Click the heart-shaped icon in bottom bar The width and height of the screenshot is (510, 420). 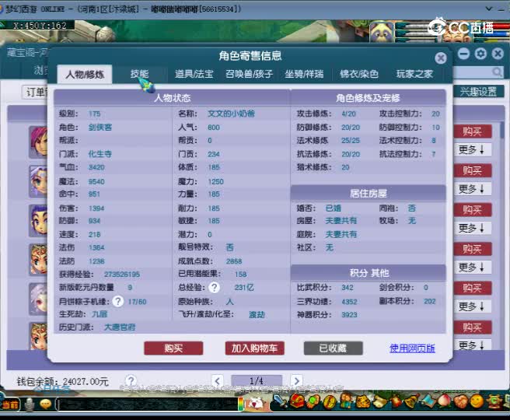click(x=460, y=401)
